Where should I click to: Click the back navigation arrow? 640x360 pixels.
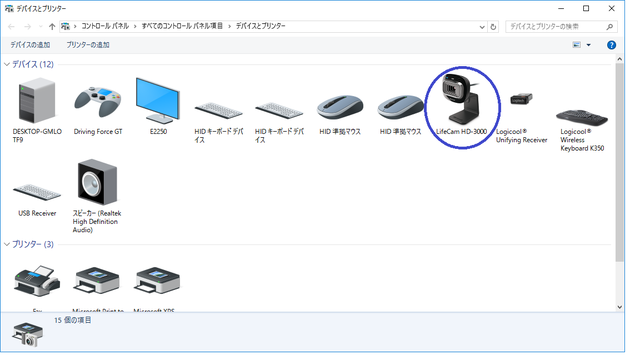coord(11,27)
